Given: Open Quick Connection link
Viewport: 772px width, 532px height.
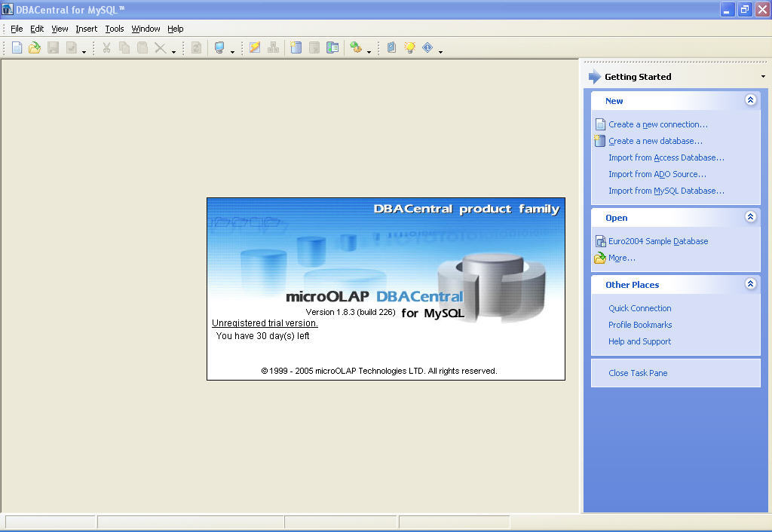Looking at the screenshot, I should point(639,308).
